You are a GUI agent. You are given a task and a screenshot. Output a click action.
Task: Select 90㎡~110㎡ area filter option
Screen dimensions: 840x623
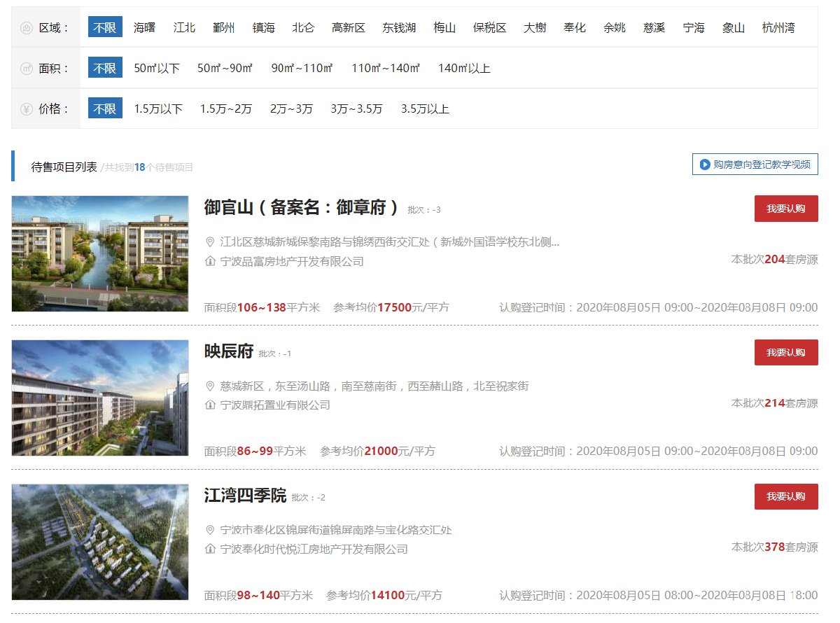(x=302, y=69)
